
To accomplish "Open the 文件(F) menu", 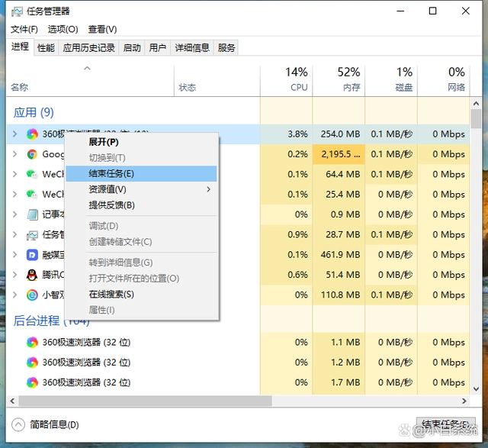I will point(24,29).
